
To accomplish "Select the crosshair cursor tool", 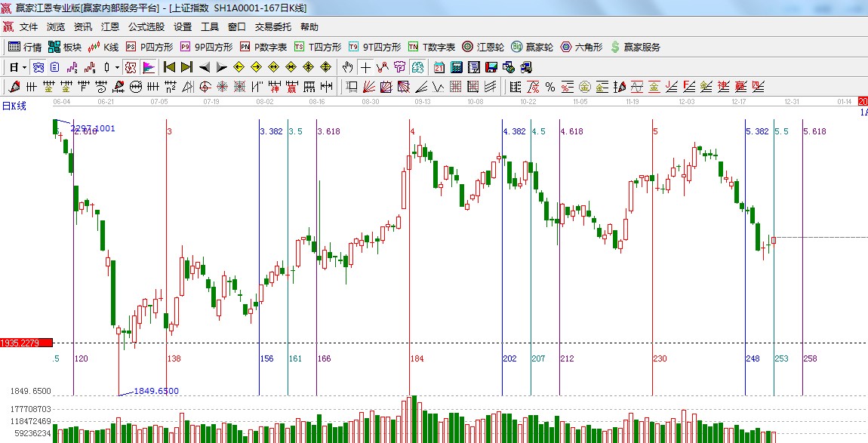I will pos(365,67).
